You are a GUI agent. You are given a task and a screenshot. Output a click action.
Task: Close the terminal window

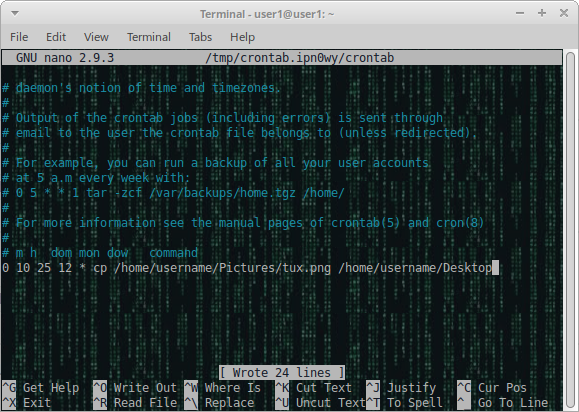click(x=564, y=13)
